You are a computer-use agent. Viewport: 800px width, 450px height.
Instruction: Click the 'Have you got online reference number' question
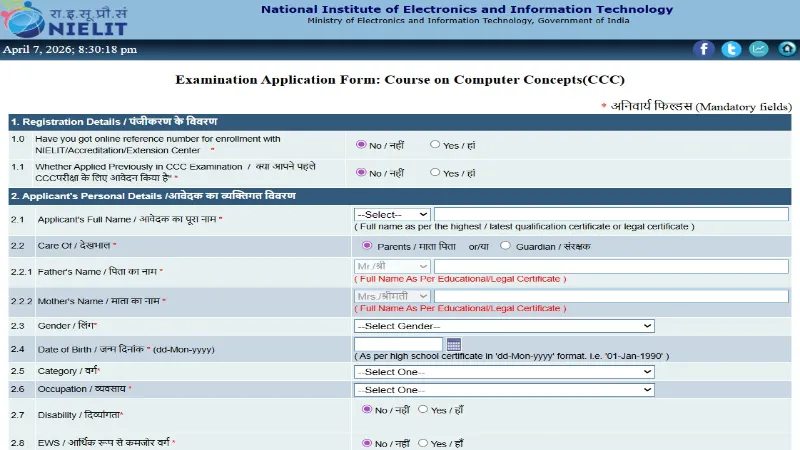tap(158, 144)
